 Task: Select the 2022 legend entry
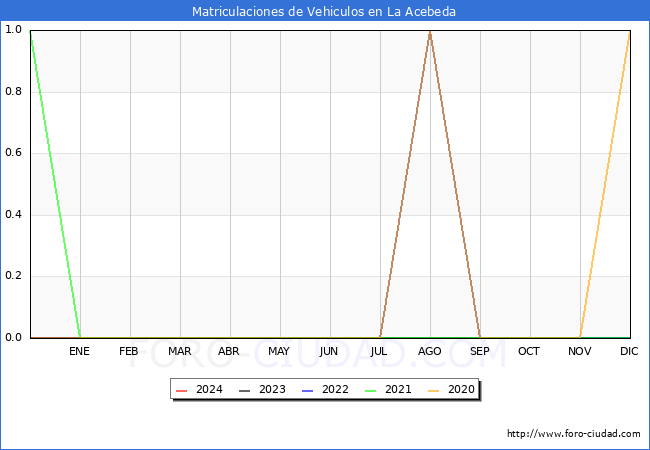tap(325, 390)
